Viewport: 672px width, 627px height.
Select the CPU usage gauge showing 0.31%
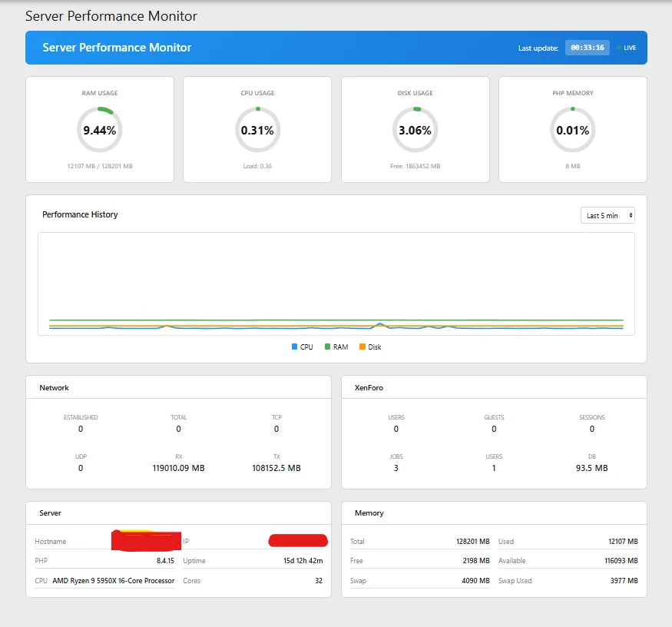click(x=257, y=130)
